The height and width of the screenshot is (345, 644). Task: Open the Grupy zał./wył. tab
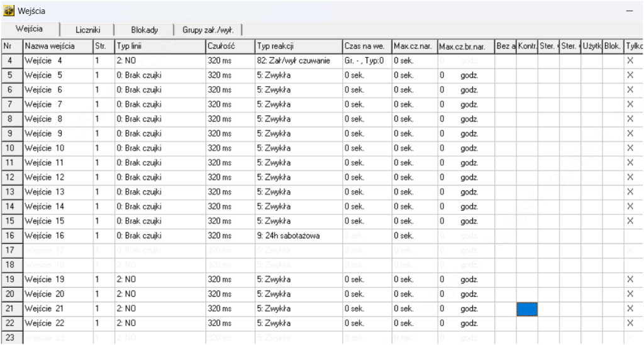tap(208, 30)
